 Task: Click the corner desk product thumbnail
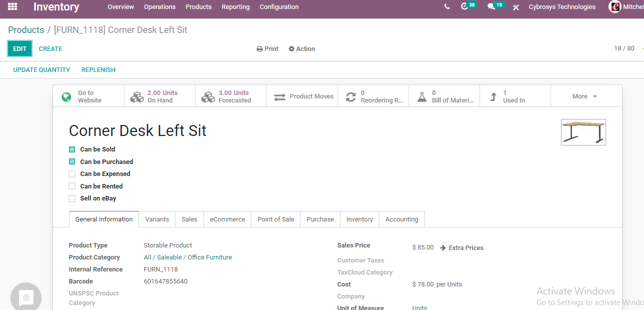coord(583,132)
